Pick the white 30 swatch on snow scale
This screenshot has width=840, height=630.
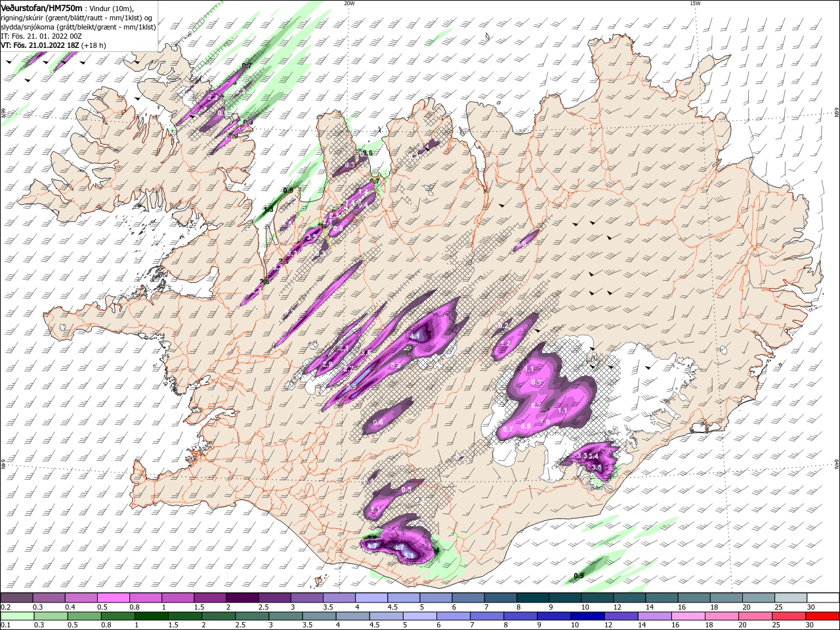pos(823,598)
